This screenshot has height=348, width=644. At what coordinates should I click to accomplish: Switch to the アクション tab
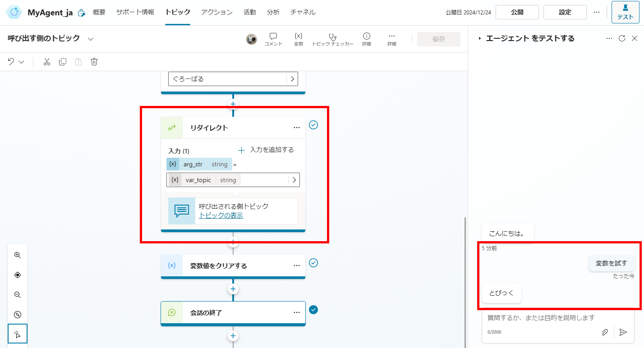(216, 12)
